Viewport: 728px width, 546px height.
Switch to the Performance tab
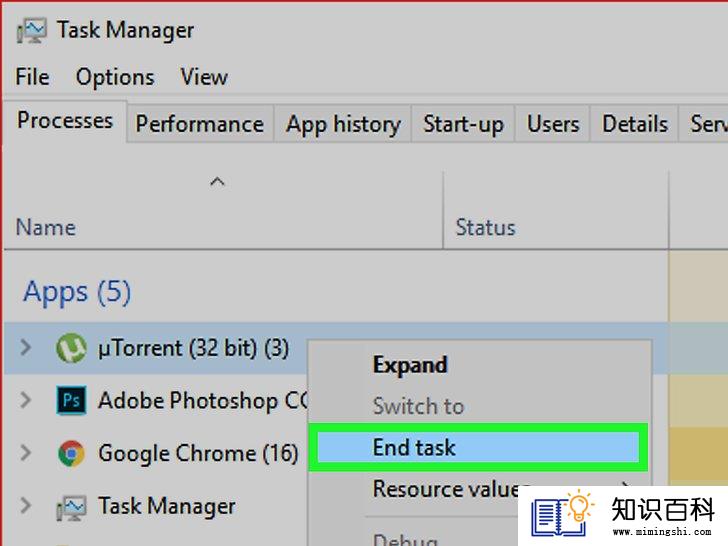click(x=200, y=124)
